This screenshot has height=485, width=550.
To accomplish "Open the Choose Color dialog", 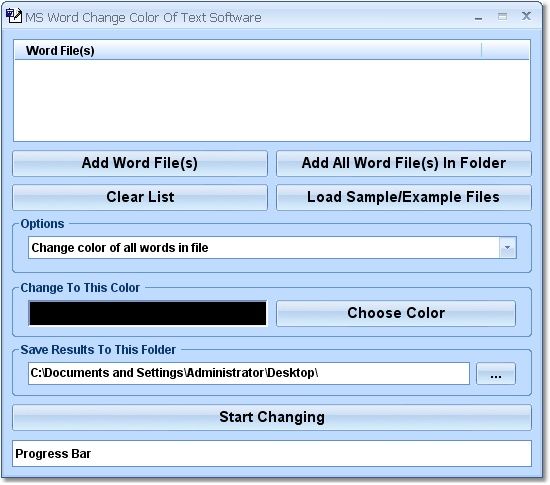I will coord(396,313).
